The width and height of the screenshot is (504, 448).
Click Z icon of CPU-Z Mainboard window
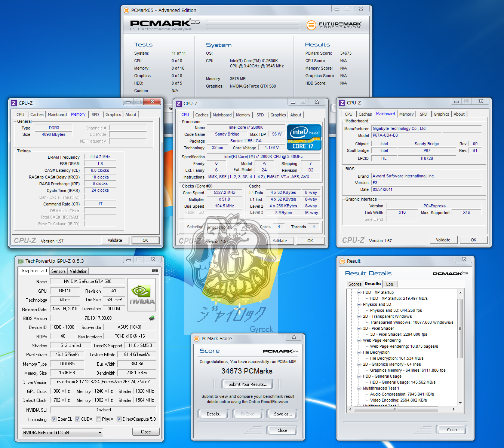click(x=342, y=103)
